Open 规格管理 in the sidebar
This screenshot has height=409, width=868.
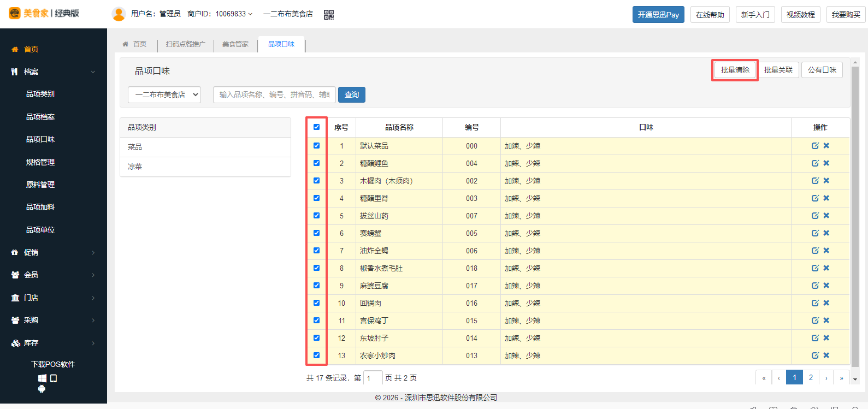[40, 162]
